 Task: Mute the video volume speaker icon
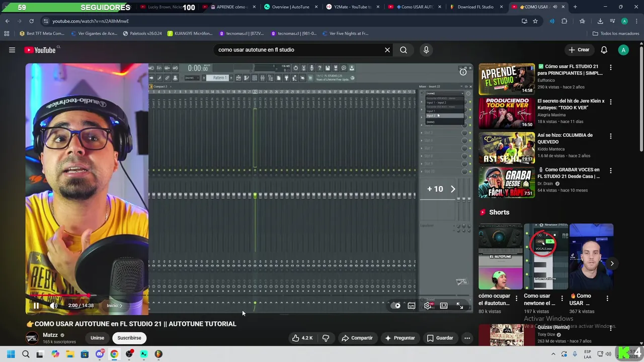tap(54, 306)
